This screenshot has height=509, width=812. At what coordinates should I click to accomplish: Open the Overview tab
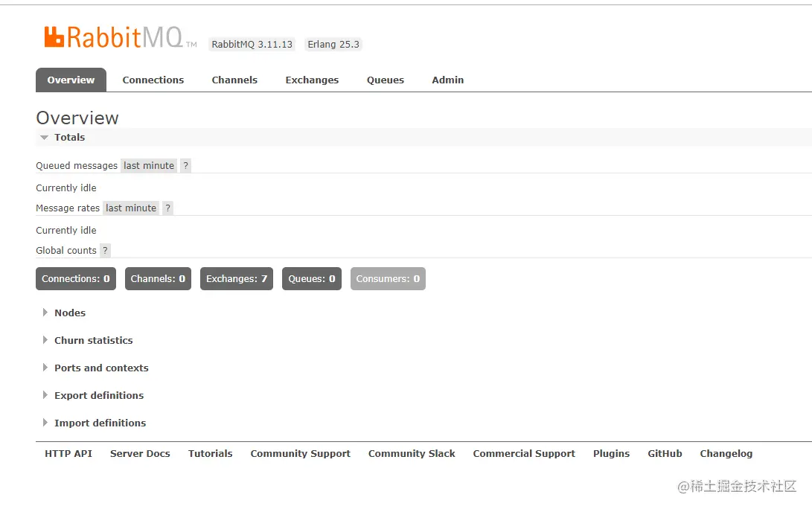(x=71, y=80)
